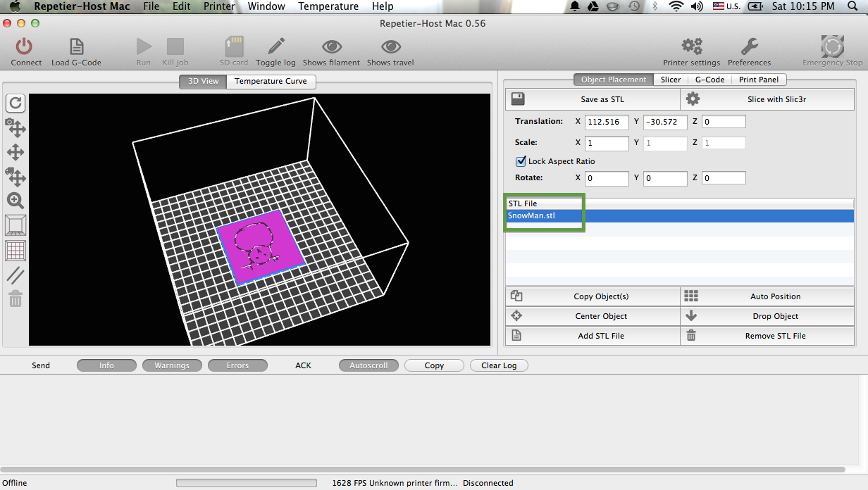Switch to the Slicer tab
This screenshot has width=868, height=490.
coord(671,80)
